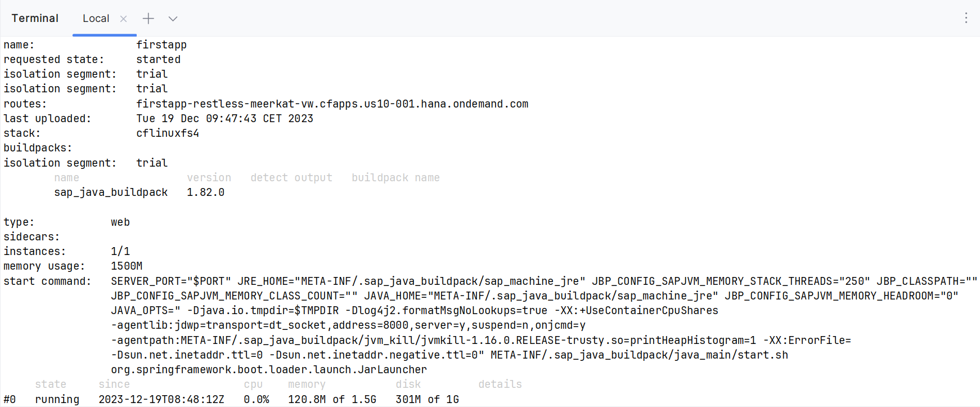Click the buildpack version 1.82.0
Image resolution: width=980 pixels, height=407 pixels.
click(x=205, y=193)
